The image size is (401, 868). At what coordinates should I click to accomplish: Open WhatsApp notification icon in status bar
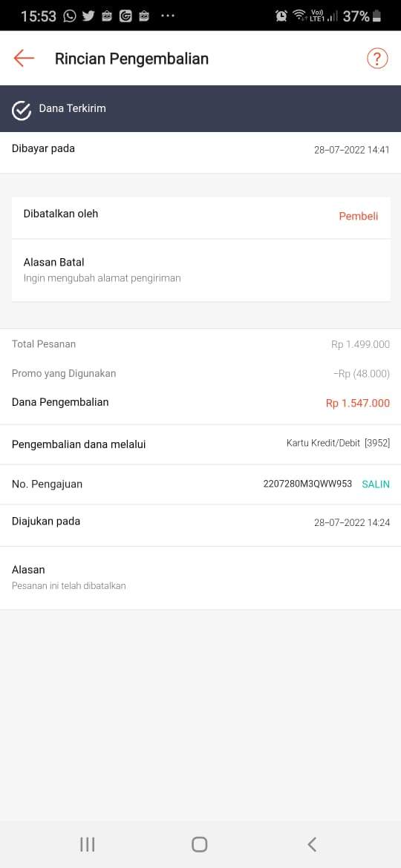tap(70, 16)
